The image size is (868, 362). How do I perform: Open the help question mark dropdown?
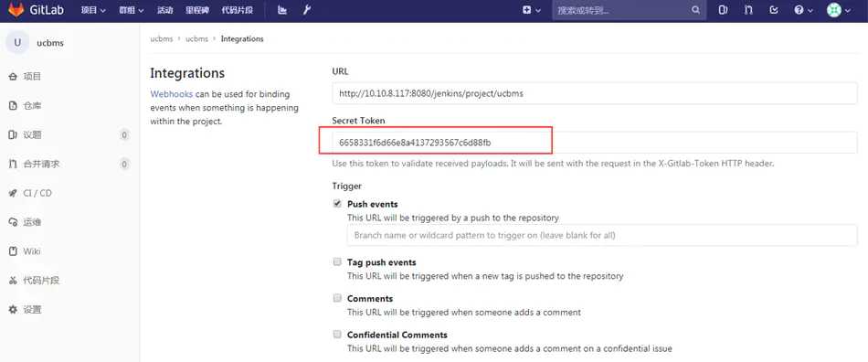coord(803,10)
